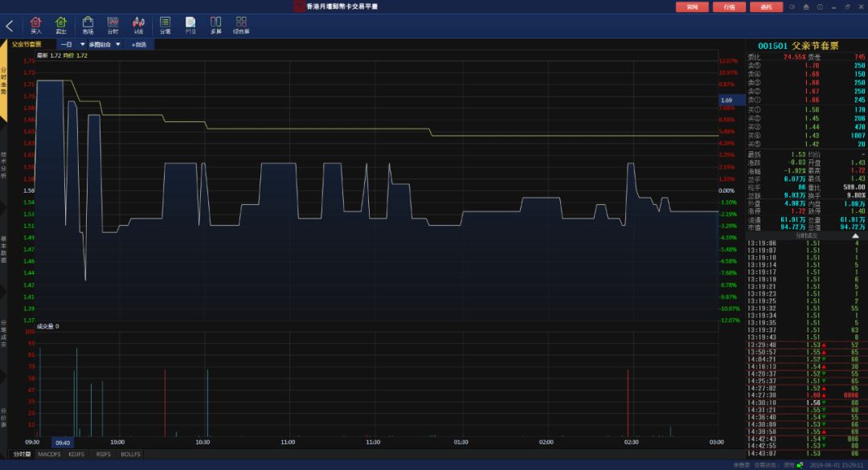Click the 1.56 price axis label
Image resolution: width=868 pixels, height=470 pixels.
coord(29,190)
